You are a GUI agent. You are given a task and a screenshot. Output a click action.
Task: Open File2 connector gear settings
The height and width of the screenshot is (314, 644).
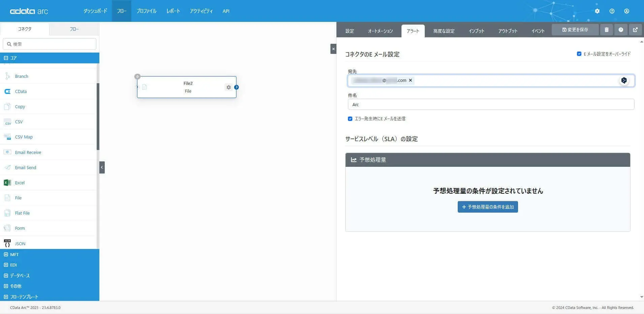(229, 87)
